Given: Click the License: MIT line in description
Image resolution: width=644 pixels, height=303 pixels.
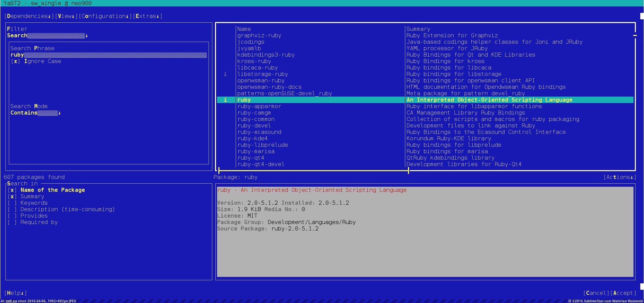Looking at the screenshot, I should coord(237,216).
